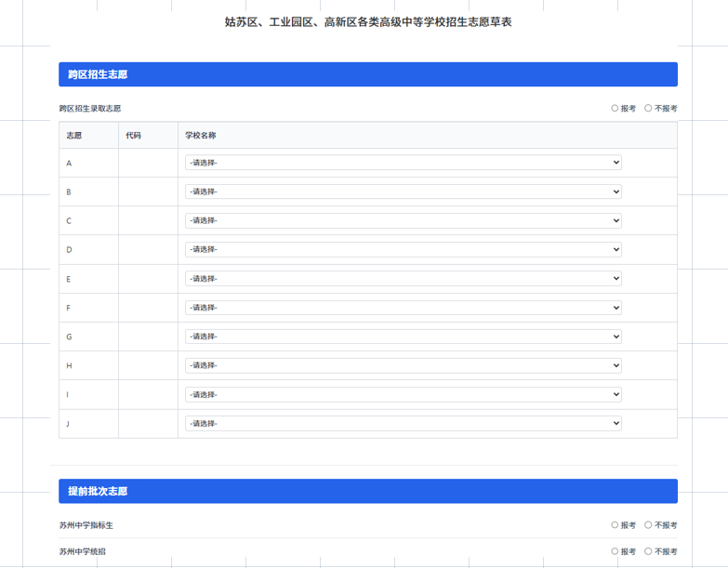The width and height of the screenshot is (728, 568).
Task: Click the 苏州中学统招 label
Action: (x=83, y=552)
